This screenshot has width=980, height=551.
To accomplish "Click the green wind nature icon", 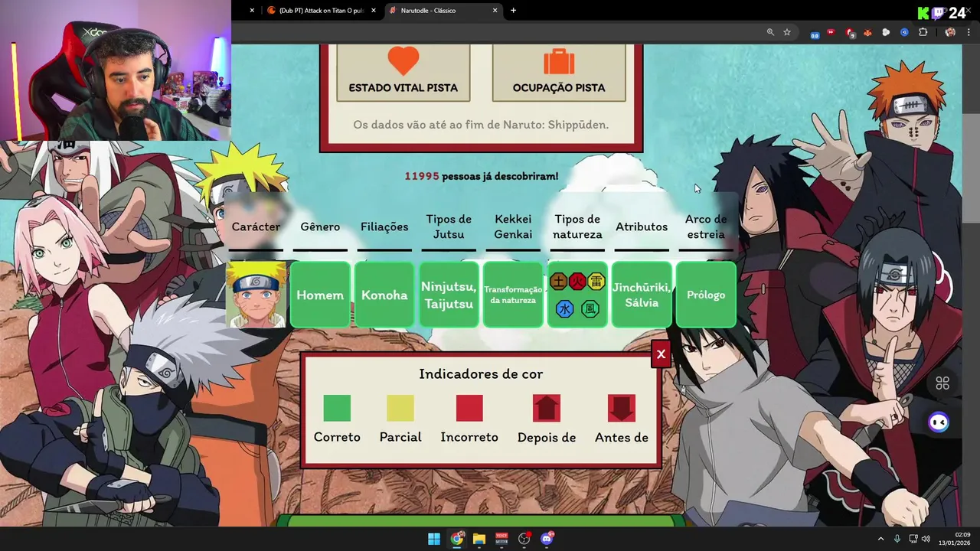I will coord(590,309).
